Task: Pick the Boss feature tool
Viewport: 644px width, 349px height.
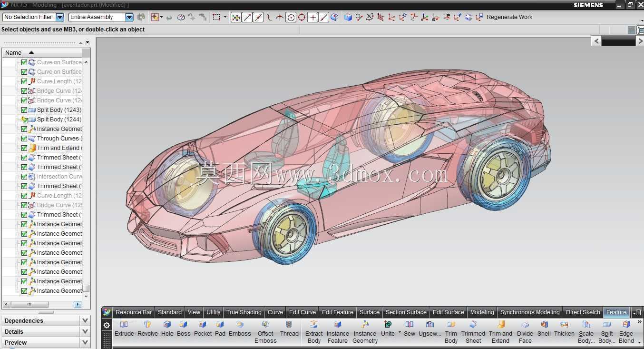Action: 184,329
